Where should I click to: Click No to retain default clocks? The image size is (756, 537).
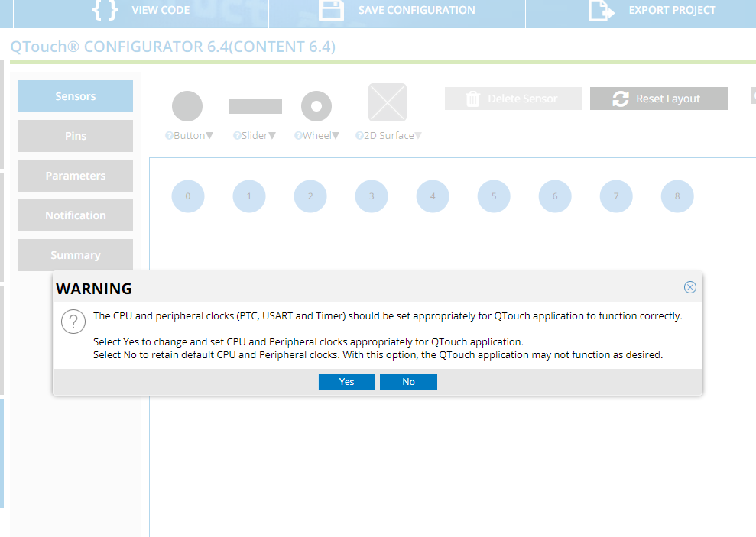tap(408, 381)
